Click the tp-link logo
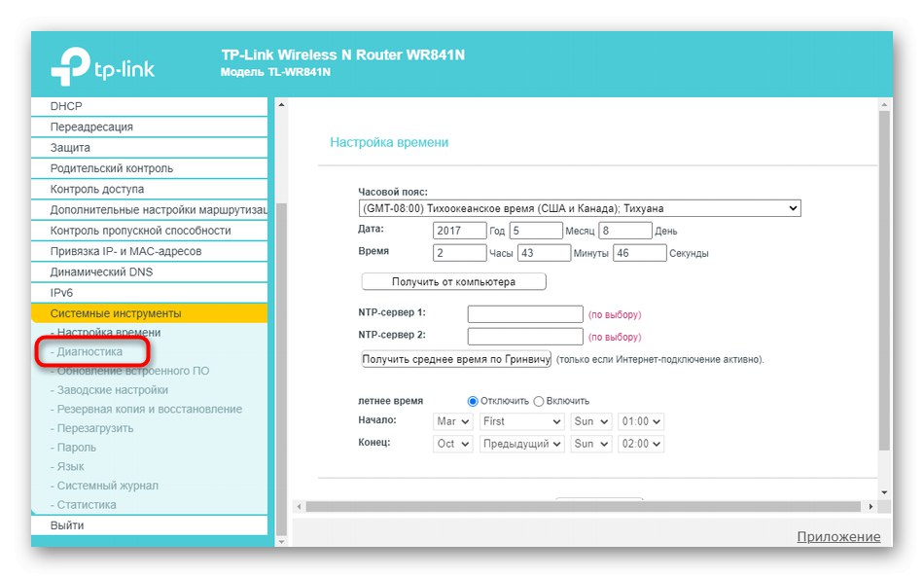Image resolution: width=924 pixels, height=578 pixels. click(102, 66)
